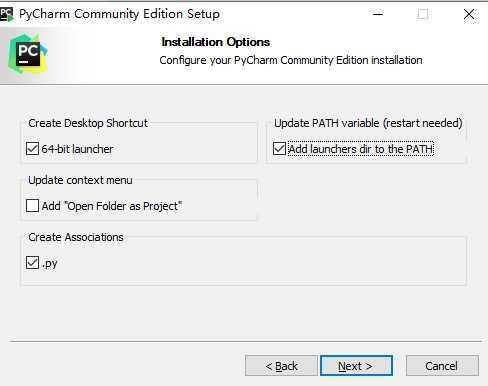Viewport: 488px width, 386px height.
Task: Continue by clicking Next >
Action: click(356, 366)
